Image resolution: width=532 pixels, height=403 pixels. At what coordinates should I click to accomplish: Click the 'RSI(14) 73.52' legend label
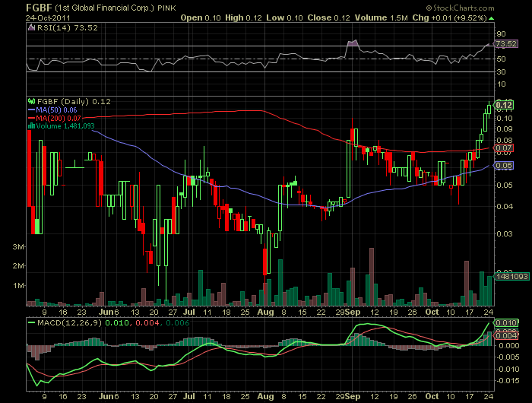coord(68,28)
